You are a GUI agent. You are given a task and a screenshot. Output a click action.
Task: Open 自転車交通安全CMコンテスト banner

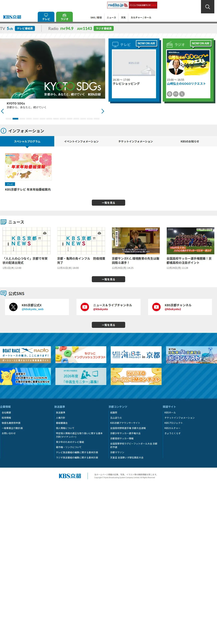click(x=191, y=355)
